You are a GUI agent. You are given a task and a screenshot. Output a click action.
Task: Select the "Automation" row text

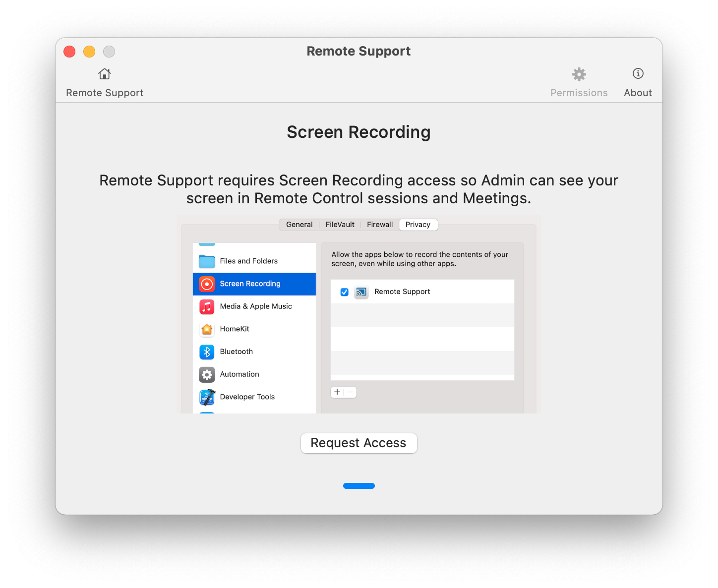(x=239, y=374)
